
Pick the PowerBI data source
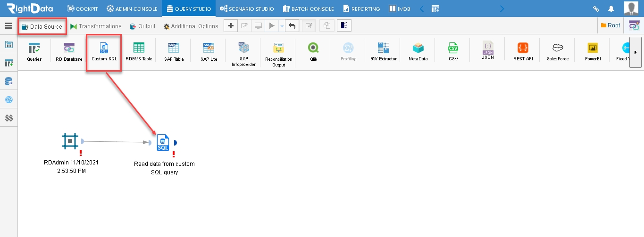pyautogui.click(x=593, y=52)
